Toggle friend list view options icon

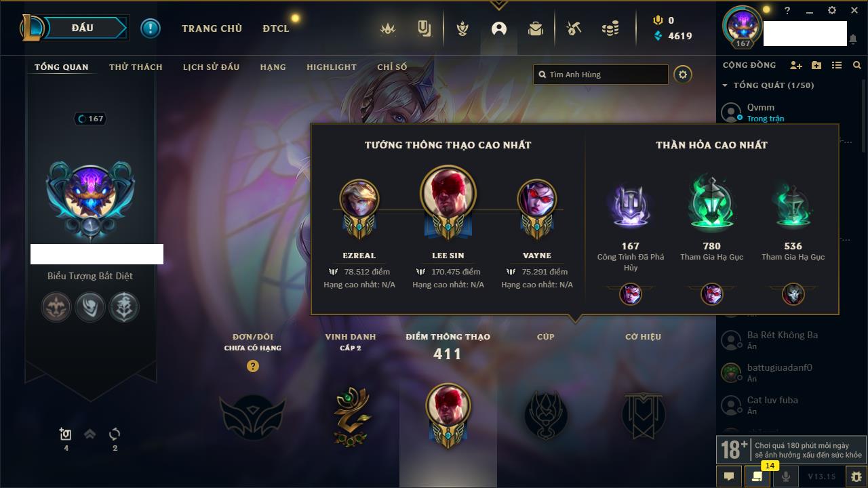tap(837, 65)
